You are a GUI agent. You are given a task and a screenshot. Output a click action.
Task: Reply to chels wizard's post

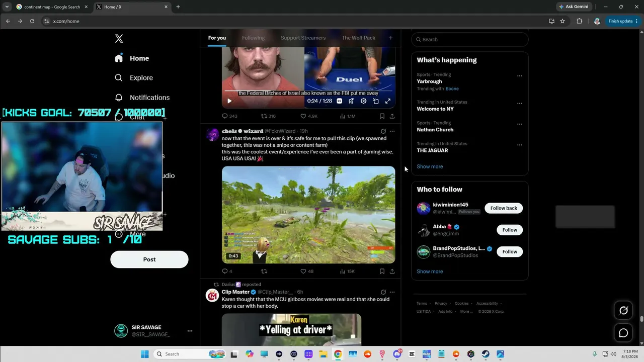tap(227, 271)
